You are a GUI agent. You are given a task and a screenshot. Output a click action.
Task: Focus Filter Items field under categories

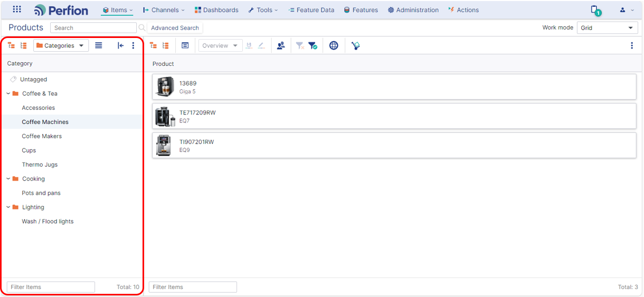[51, 287]
